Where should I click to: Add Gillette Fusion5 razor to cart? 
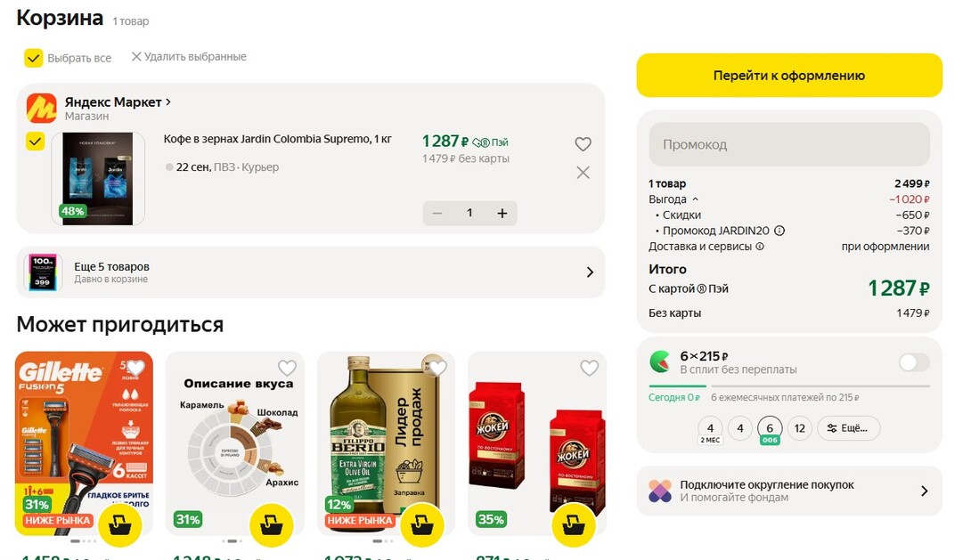(x=119, y=525)
